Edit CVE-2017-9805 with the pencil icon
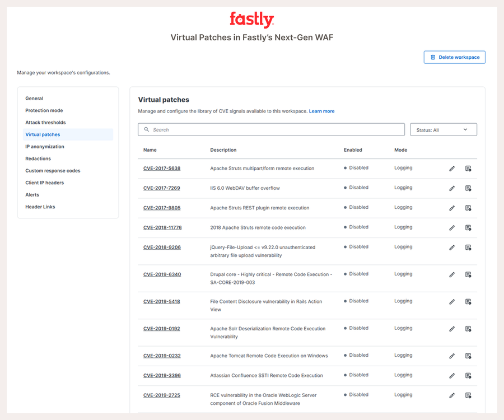 452,208
